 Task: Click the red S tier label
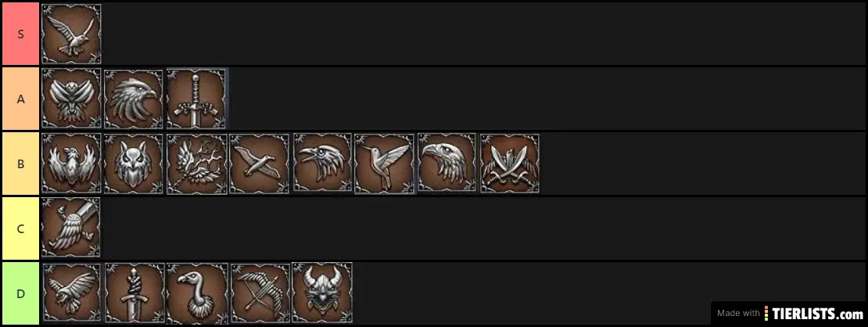[x=20, y=34]
